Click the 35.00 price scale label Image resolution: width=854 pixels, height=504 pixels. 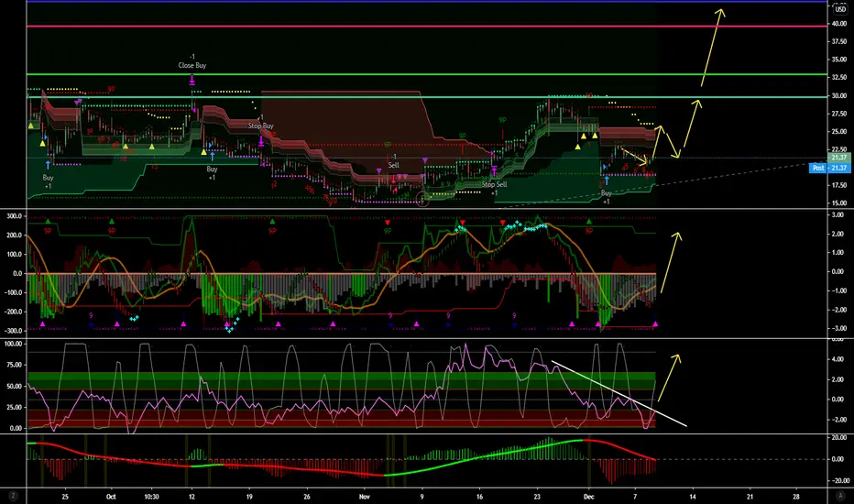coord(839,60)
